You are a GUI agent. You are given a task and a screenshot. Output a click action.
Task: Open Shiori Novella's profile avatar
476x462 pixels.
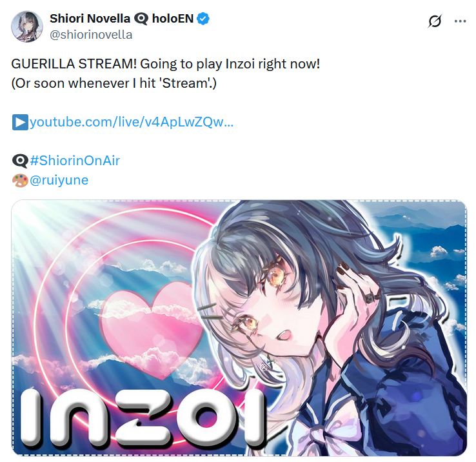pos(27,26)
